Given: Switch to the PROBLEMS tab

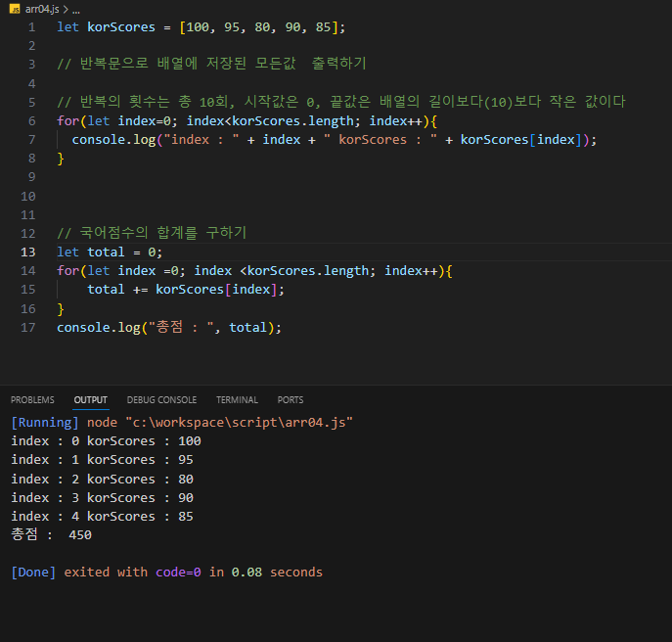Looking at the screenshot, I should tap(32, 399).
